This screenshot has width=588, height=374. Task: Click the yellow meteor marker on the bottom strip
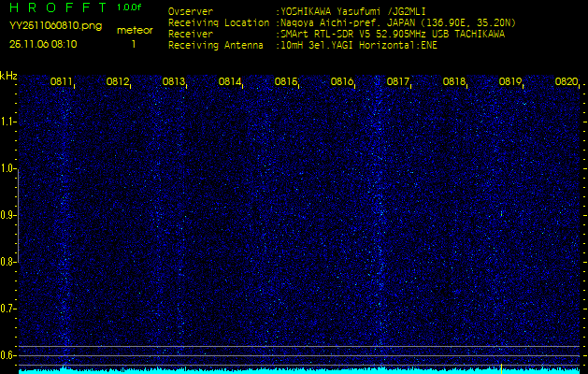(x=501, y=368)
